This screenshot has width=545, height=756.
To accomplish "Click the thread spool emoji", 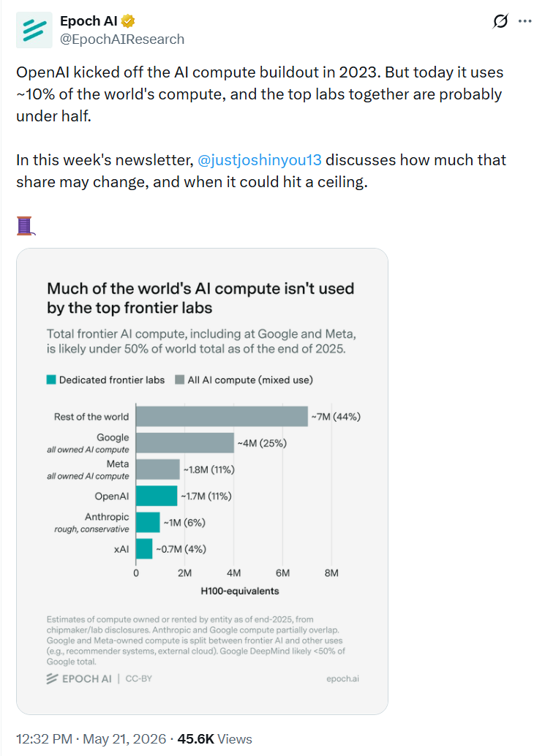I will coord(25,226).
